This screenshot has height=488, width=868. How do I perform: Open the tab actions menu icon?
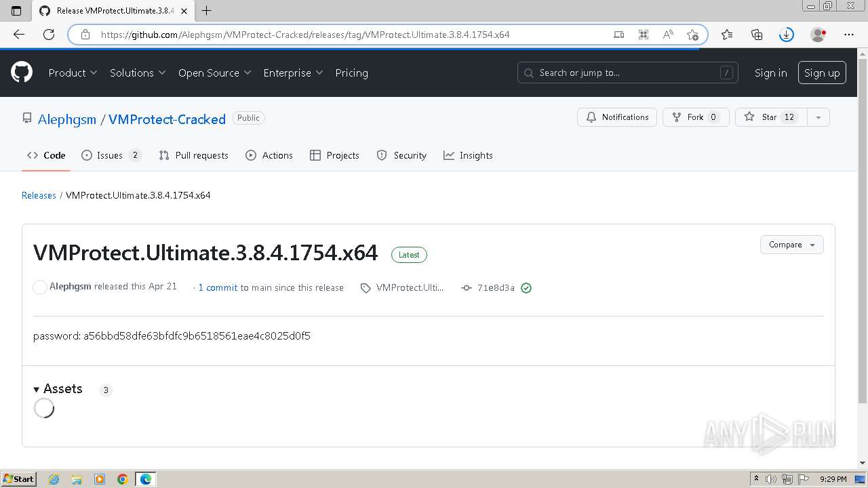pyautogui.click(x=16, y=11)
